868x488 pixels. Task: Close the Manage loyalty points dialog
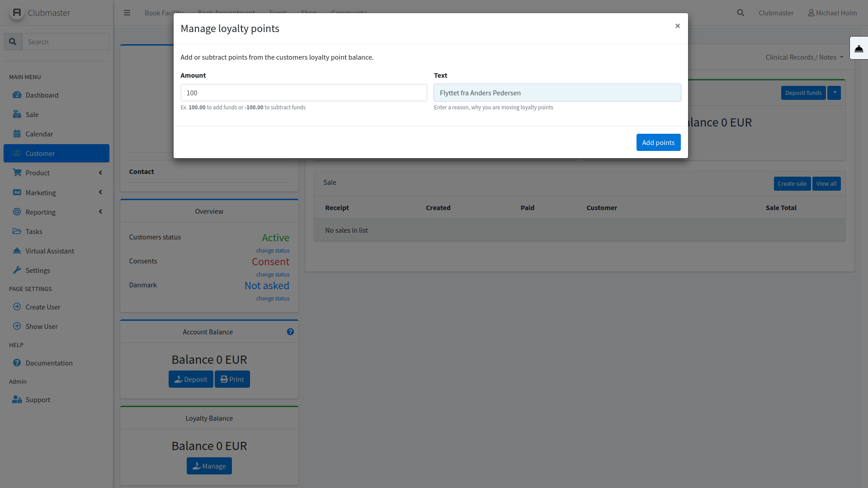[x=677, y=26]
